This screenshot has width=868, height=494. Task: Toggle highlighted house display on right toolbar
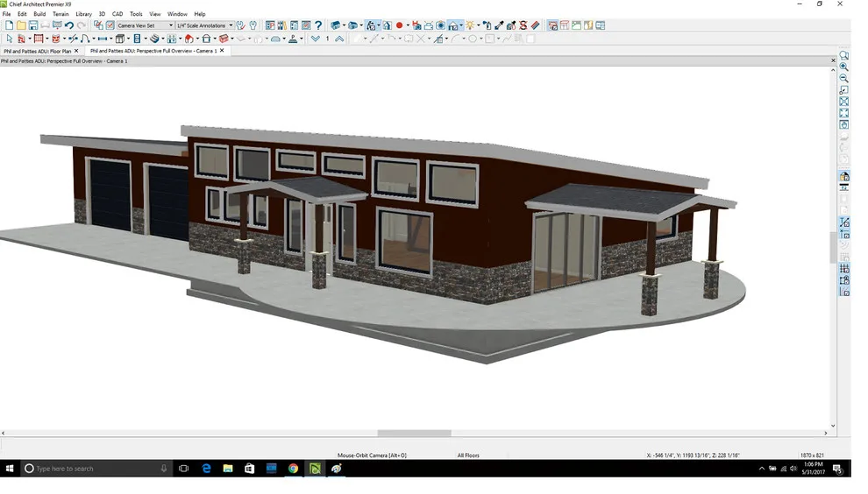[844, 176]
